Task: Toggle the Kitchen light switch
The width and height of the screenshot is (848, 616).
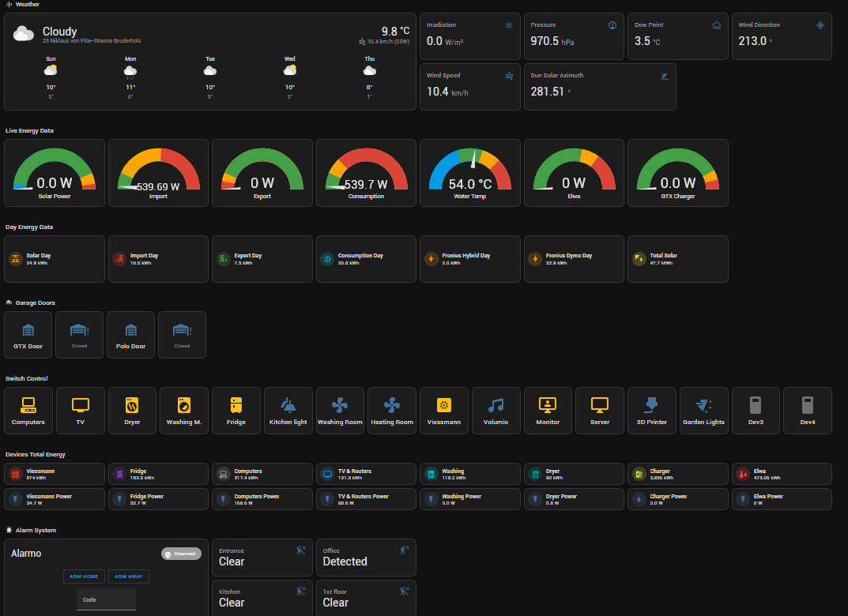Action: tap(288, 410)
